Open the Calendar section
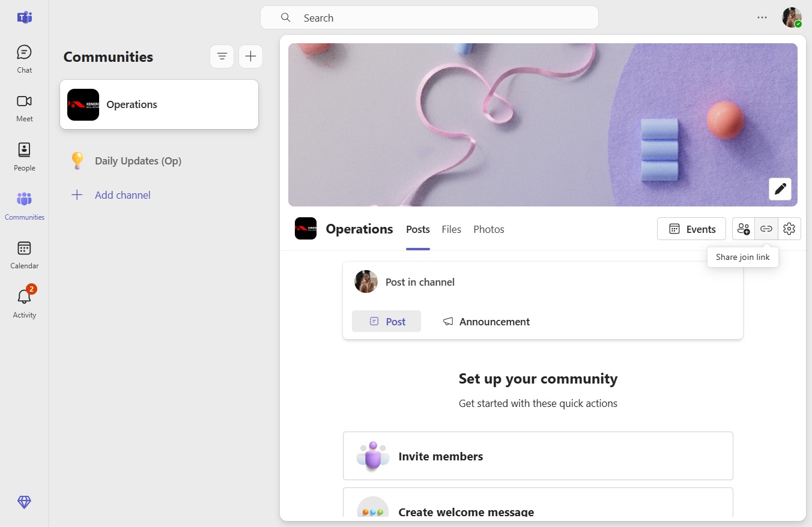 [24, 255]
